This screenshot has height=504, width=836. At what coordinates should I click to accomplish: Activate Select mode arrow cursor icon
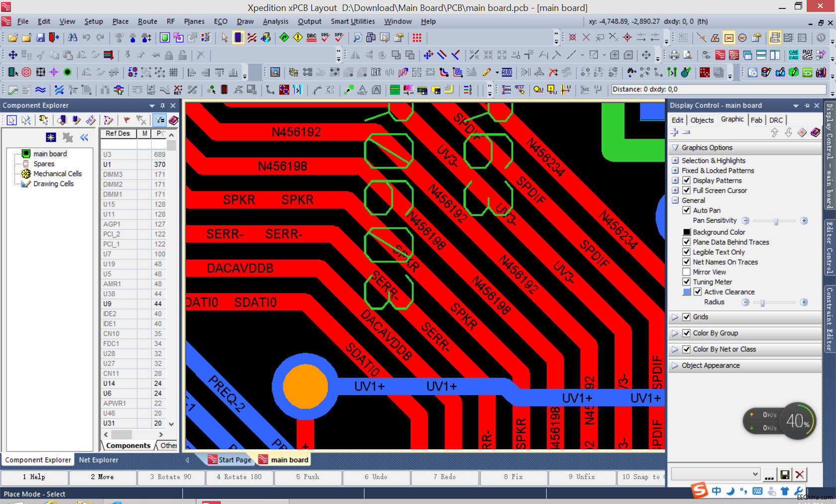224,38
